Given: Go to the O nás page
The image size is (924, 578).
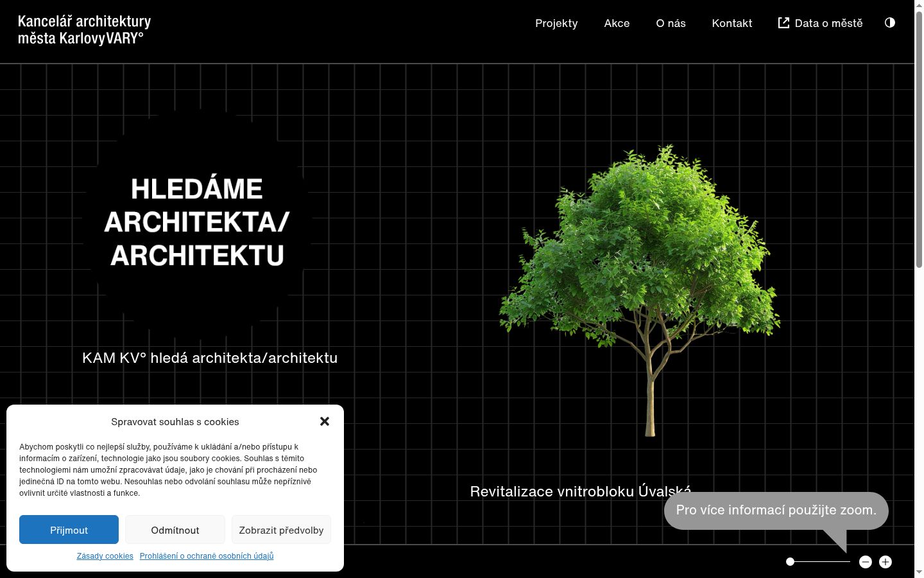Looking at the screenshot, I should click(671, 23).
